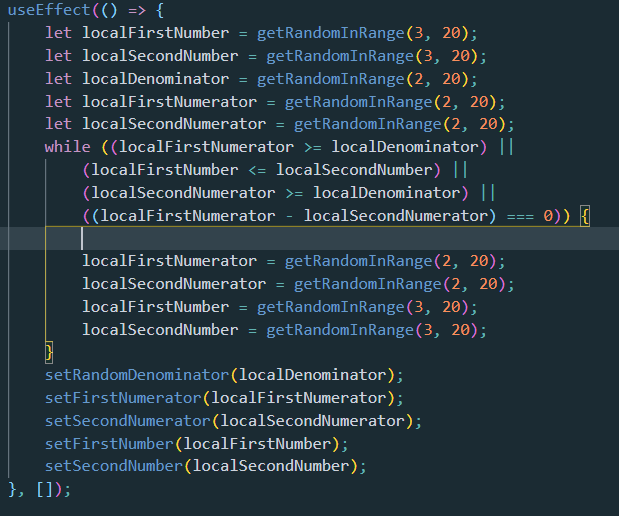Click the setFirstNumber call
The width and height of the screenshot is (619, 516).
109,444
